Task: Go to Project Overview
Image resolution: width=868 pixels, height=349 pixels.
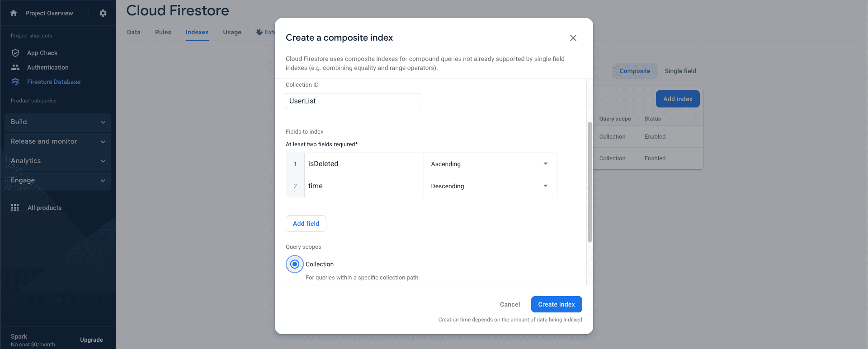Action: pyautogui.click(x=49, y=13)
